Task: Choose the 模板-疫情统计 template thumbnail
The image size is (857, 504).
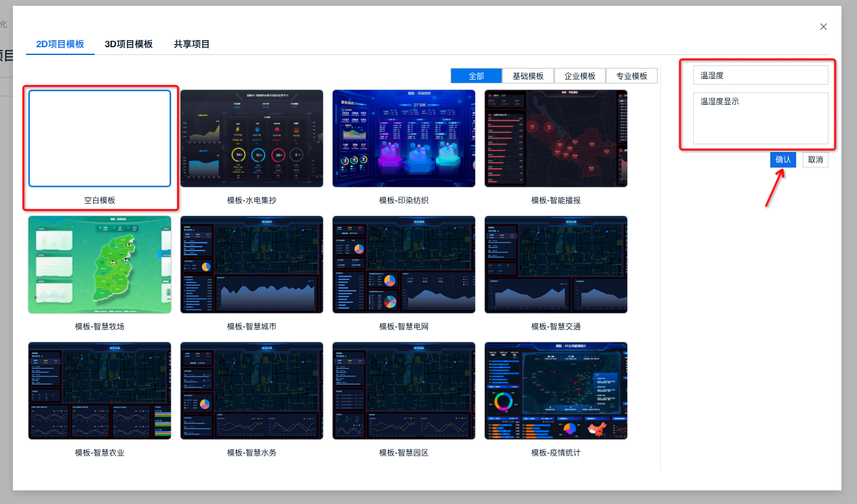Action: [x=556, y=391]
